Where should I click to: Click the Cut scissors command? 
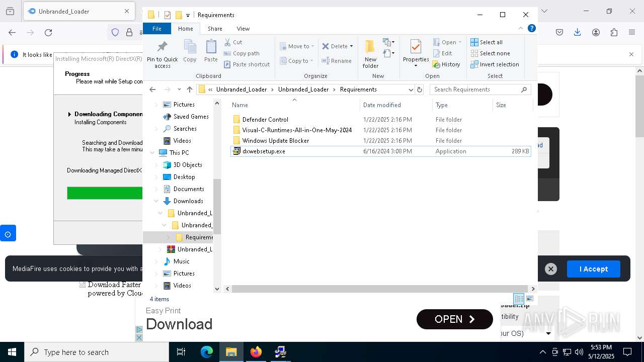[x=233, y=42]
